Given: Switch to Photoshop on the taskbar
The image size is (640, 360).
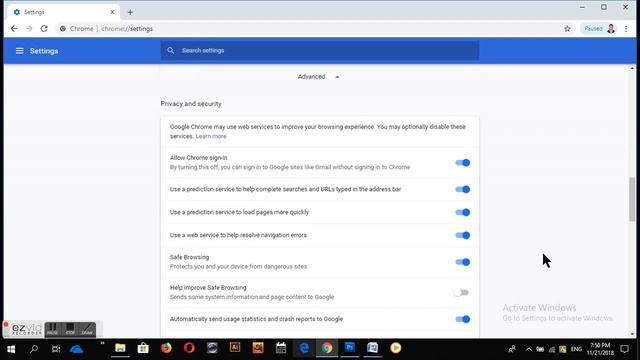Looking at the screenshot, I should tap(350, 348).
